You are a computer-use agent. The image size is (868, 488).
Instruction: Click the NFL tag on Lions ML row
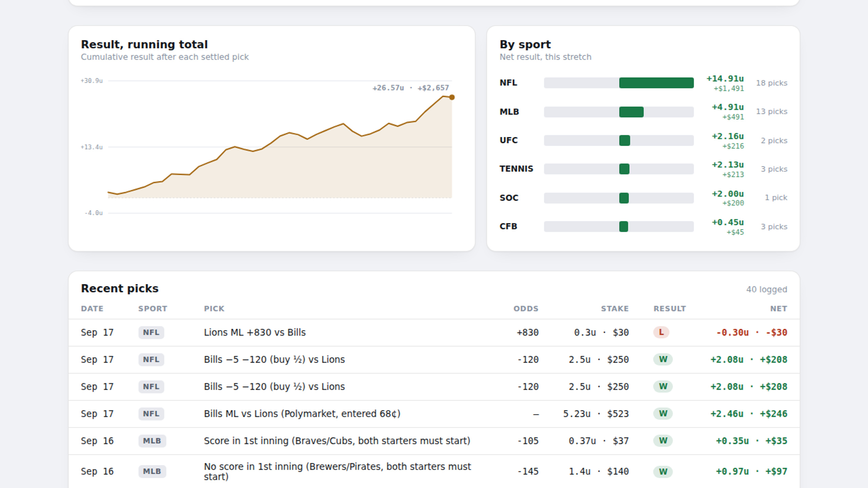click(151, 332)
